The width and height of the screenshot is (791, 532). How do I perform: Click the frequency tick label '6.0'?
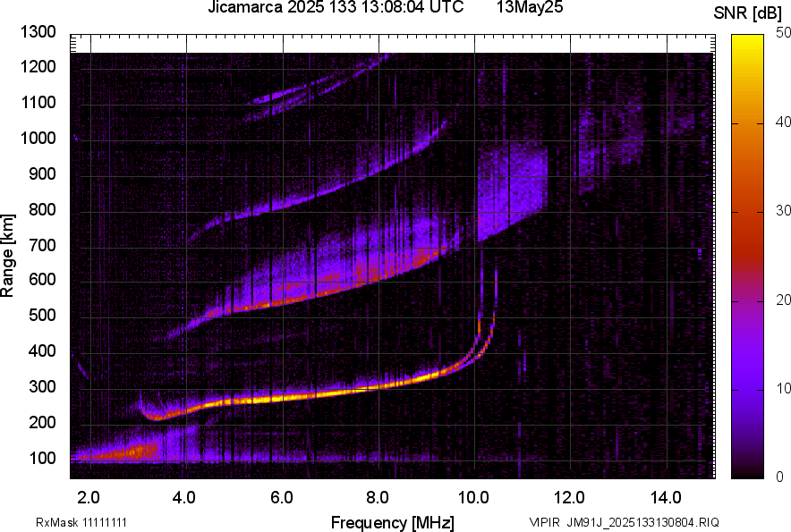tap(282, 498)
